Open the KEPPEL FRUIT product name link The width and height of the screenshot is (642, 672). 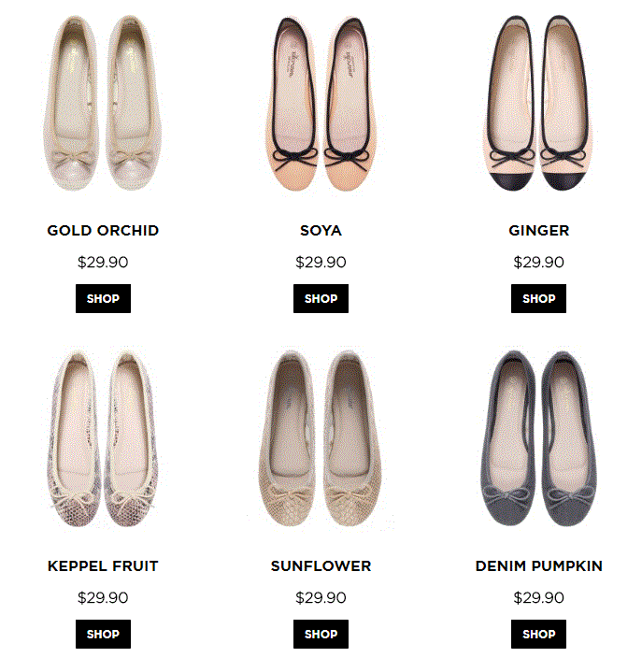(x=103, y=566)
